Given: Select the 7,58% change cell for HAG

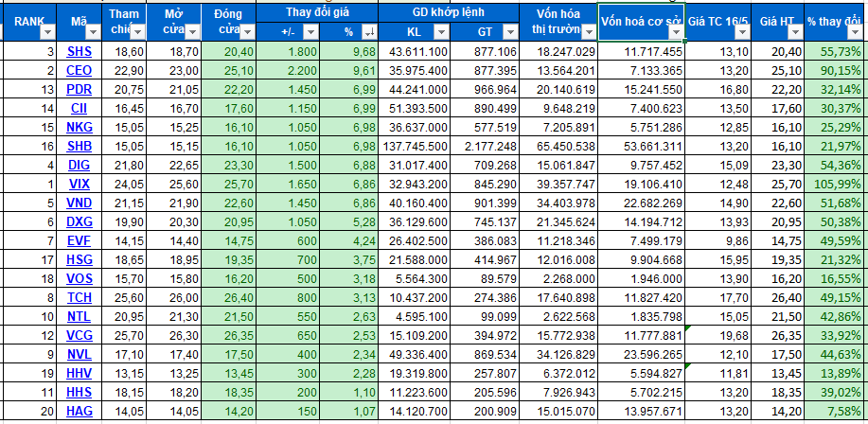Looking at the screenshot, I should (836, 411).
